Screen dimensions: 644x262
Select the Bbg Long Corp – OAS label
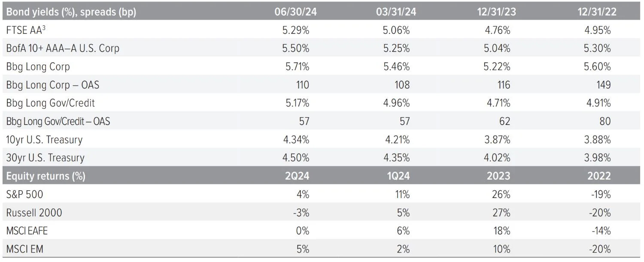coord(52,85)
